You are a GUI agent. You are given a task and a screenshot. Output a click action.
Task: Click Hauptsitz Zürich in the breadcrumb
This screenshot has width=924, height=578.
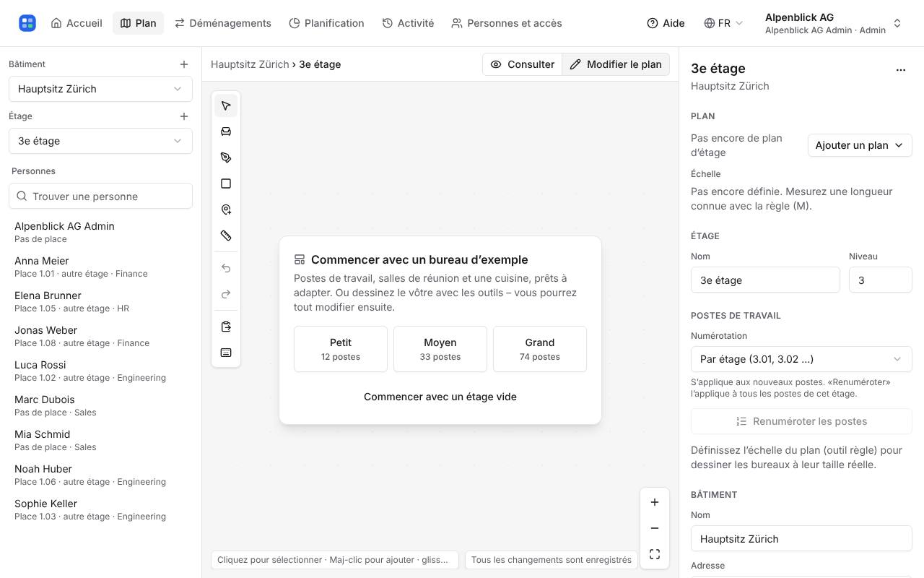tap(250, 64)
